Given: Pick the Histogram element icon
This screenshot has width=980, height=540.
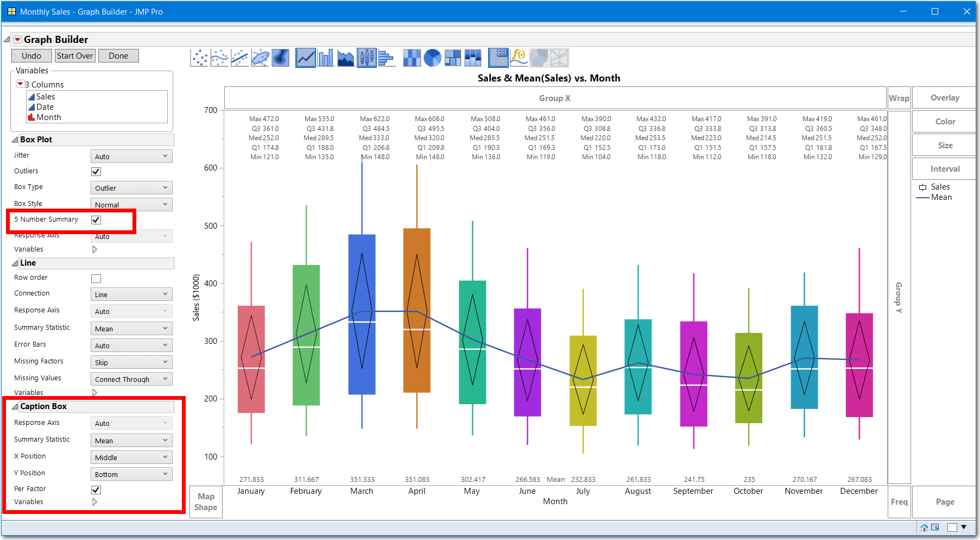Looking at the screenshot, I should tap(386, 58).
